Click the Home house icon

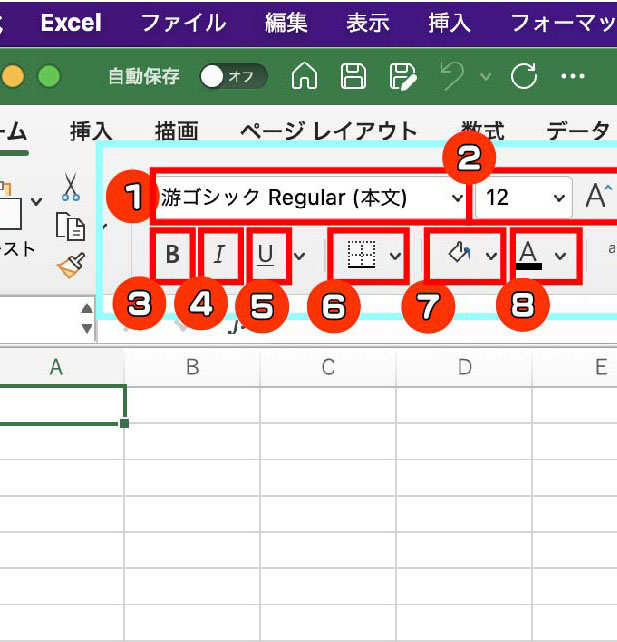(304, 76)
